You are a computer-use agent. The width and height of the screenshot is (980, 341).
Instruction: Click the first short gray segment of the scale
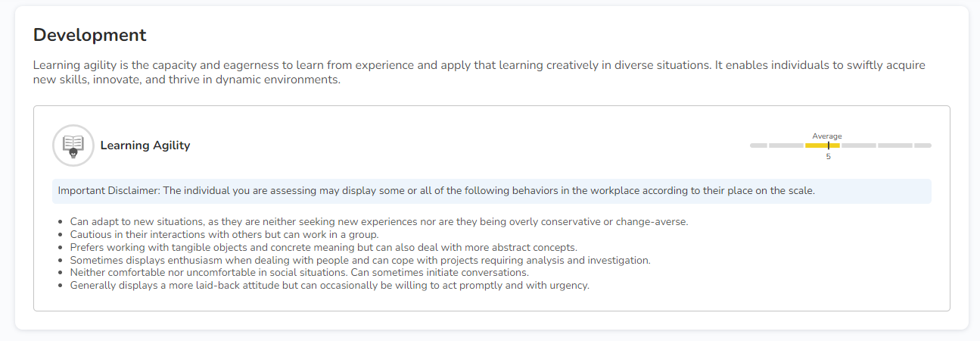pos(758,145)
